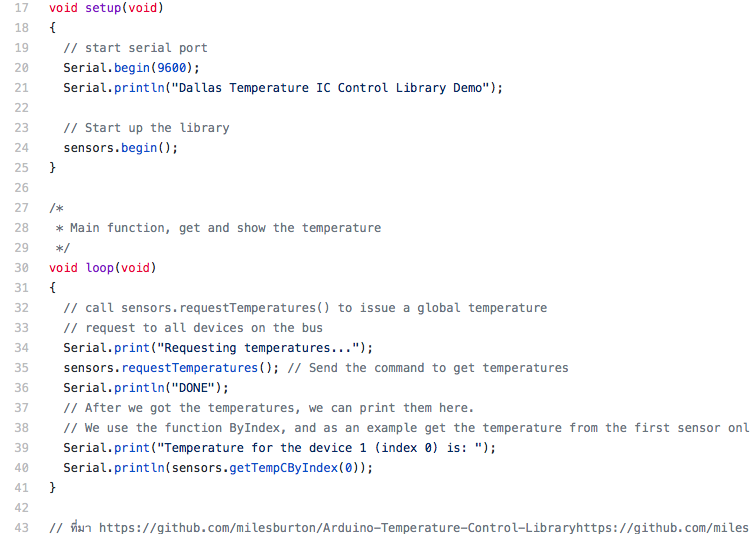Click line number 17 in gutter
This screenshot has height=534, width=750.
[x=22, y=8]
